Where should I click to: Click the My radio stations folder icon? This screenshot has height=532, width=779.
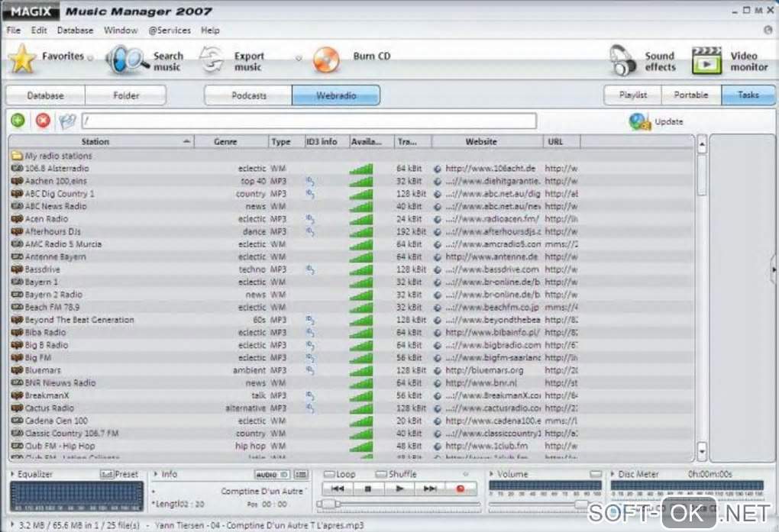point(17,156)
